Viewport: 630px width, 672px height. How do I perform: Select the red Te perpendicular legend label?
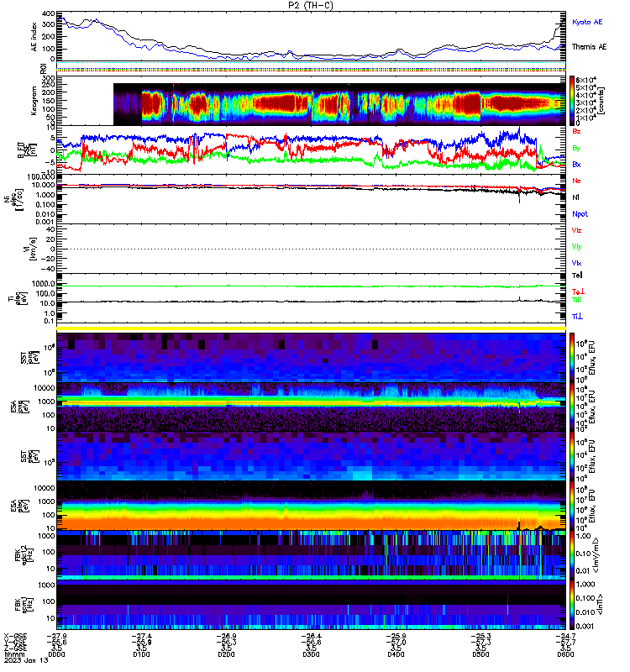578,291
